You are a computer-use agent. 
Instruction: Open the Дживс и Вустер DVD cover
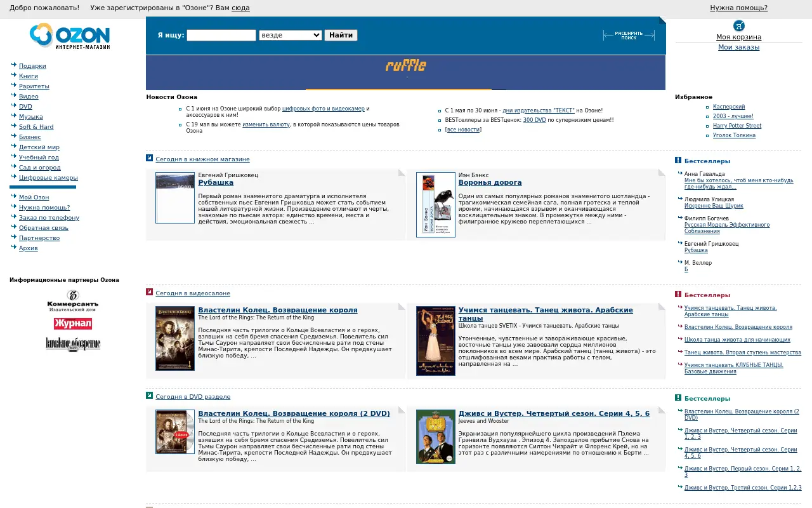(x=436, y=437)
